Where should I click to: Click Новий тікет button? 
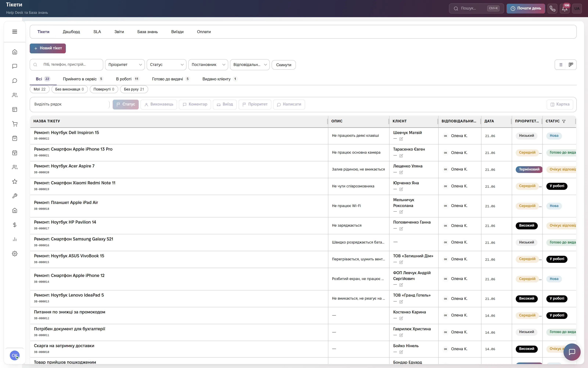click(x=48, y=48)
